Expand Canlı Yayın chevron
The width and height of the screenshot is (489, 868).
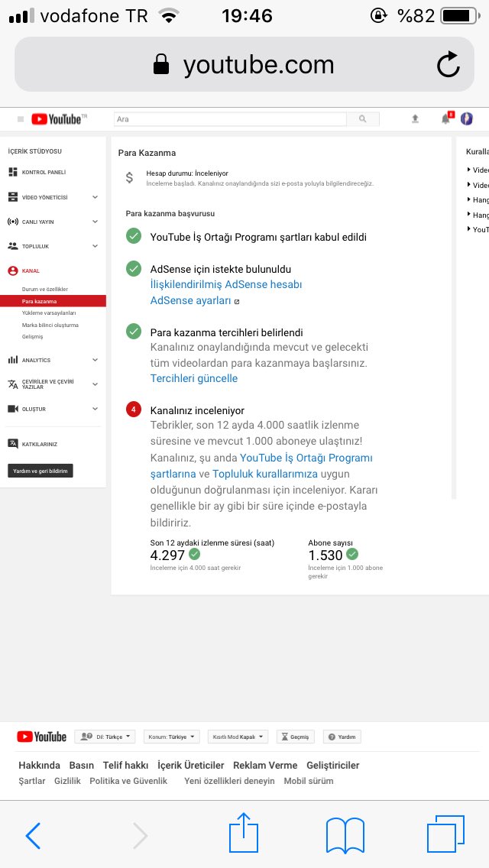95,222
